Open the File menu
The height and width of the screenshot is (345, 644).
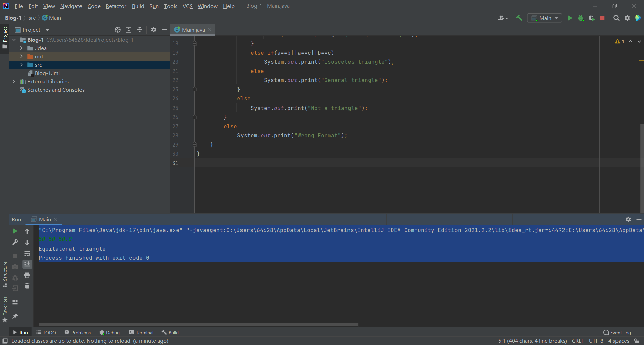tap(19, 6)
